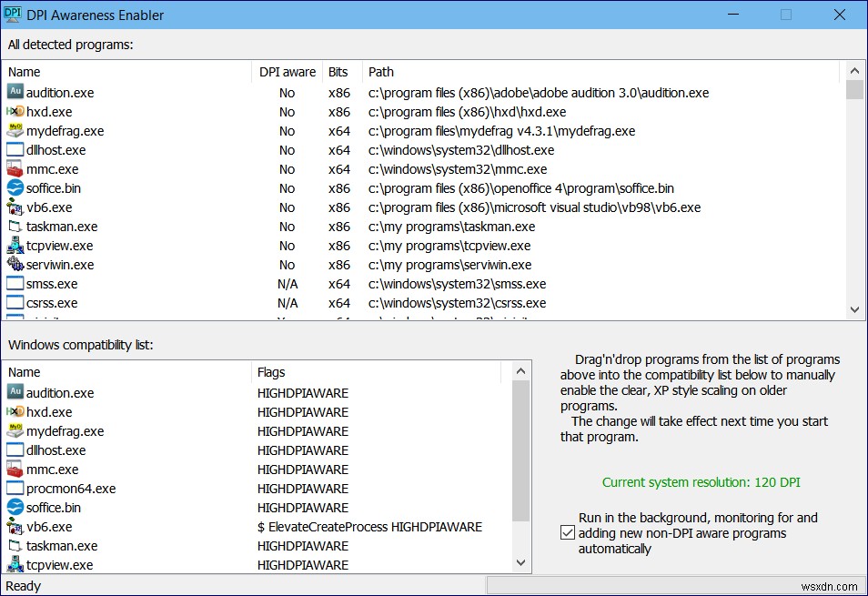This screenshot has height=596, width=868.
Task: Click audition.exe icon in compatibility list
Action: click(x=15, y=392)
